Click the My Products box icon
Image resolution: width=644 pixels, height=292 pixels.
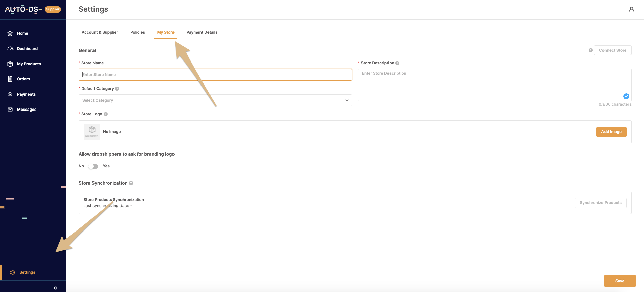click(x=10, y=64)
